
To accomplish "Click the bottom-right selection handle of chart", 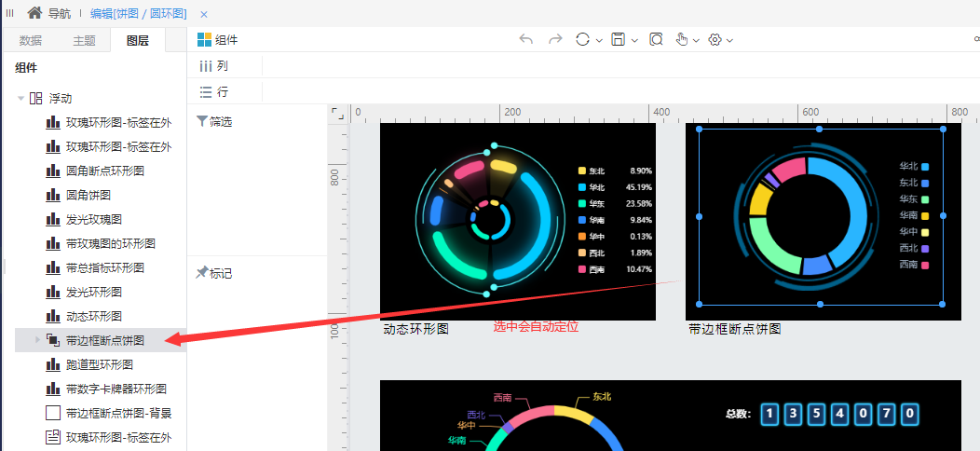I will [x=943, y=304].
